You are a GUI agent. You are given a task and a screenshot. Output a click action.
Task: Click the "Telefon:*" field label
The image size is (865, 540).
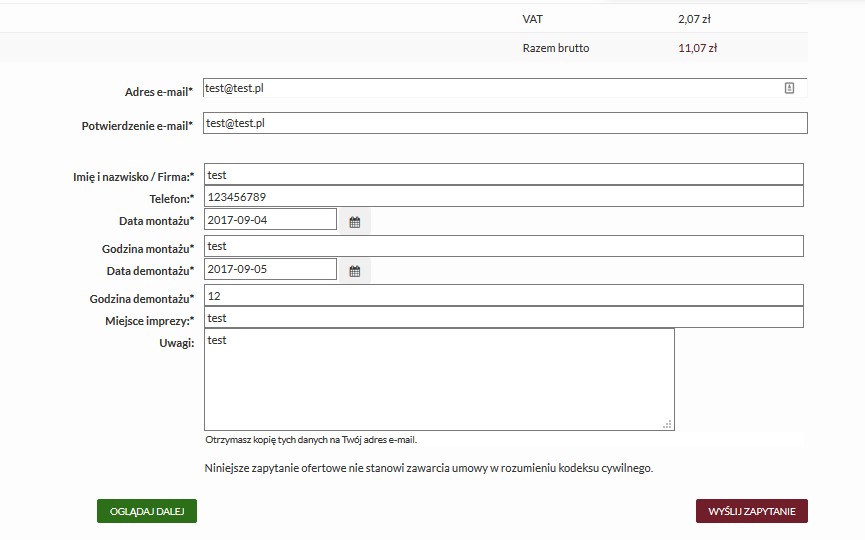[x=171, y=199]
